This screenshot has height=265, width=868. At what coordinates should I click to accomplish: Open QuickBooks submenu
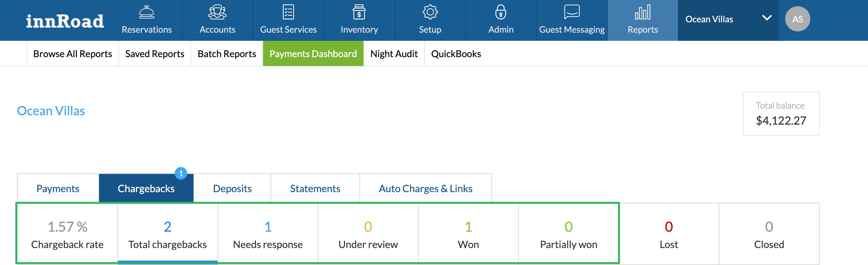456,54
